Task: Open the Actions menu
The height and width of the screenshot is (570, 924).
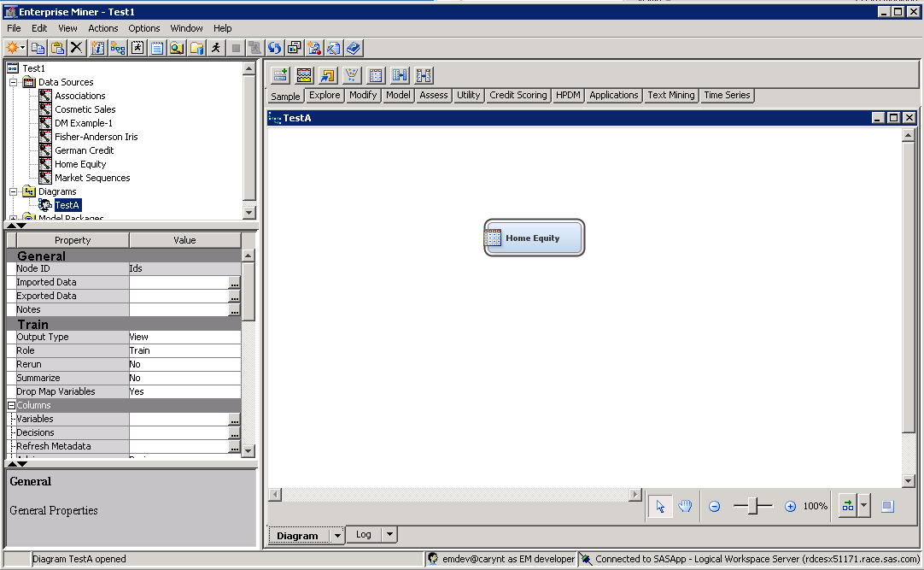Action: coord(103,28)
